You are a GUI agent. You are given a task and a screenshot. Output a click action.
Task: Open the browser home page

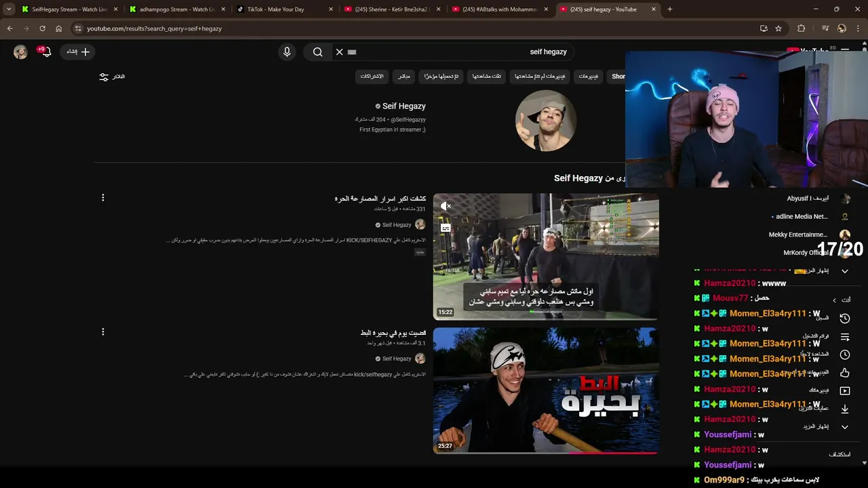(58, 28)
